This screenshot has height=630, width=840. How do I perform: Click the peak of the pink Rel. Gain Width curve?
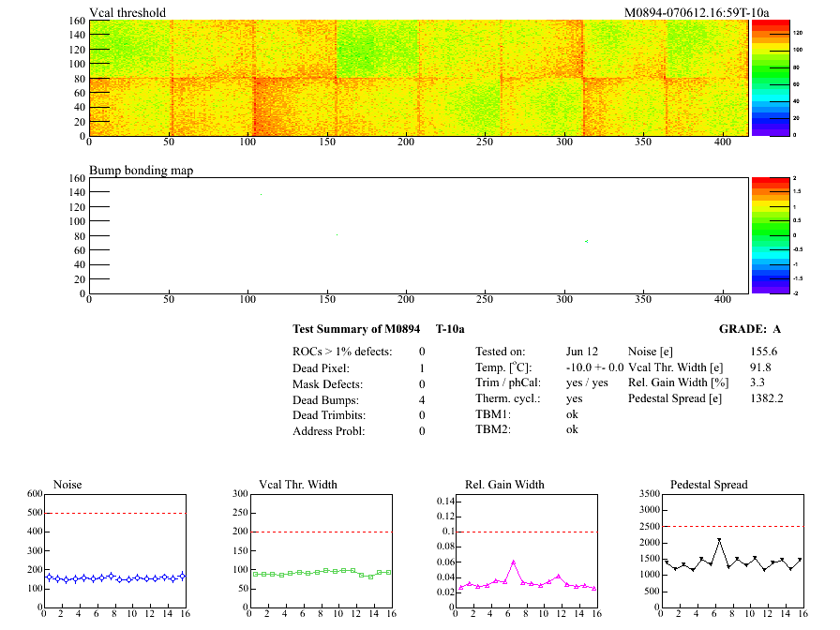[x=514, y=562]
